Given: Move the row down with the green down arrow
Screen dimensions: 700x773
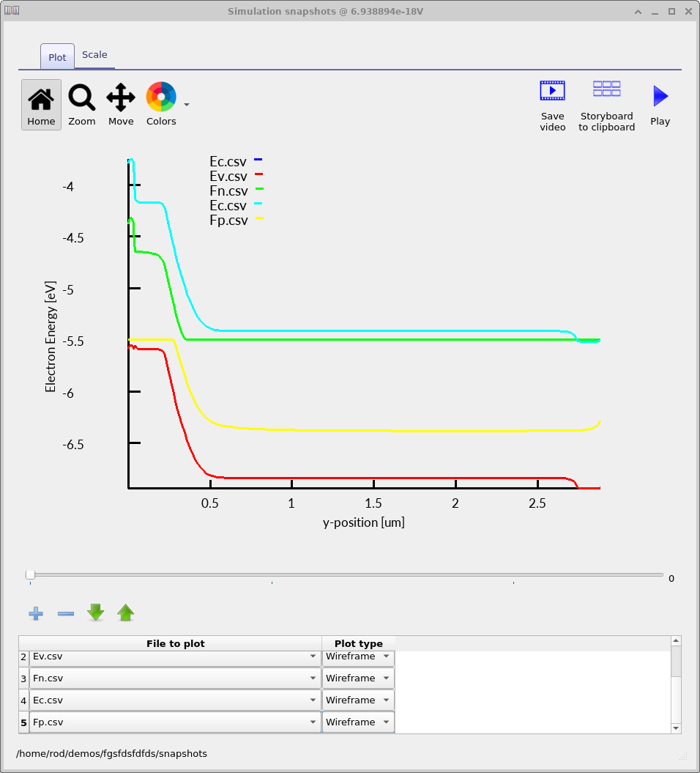Looking at the screenshot, I should 96,613.
